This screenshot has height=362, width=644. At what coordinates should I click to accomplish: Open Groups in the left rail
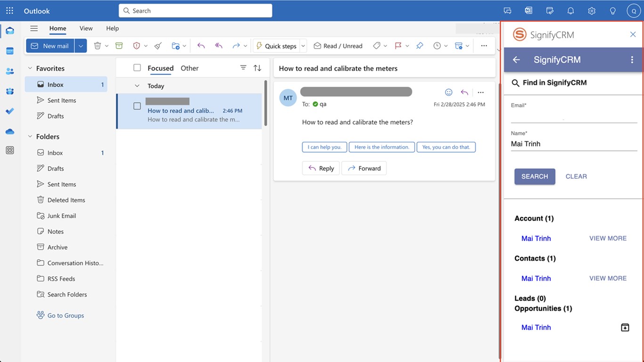10,91
